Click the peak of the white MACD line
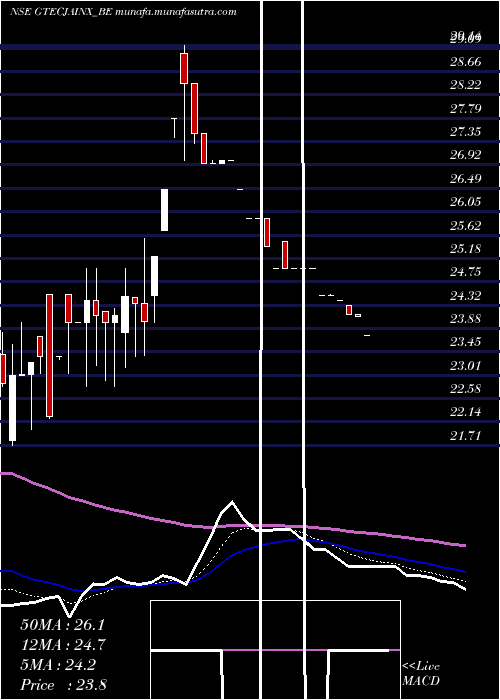 [x=232, y=502]
